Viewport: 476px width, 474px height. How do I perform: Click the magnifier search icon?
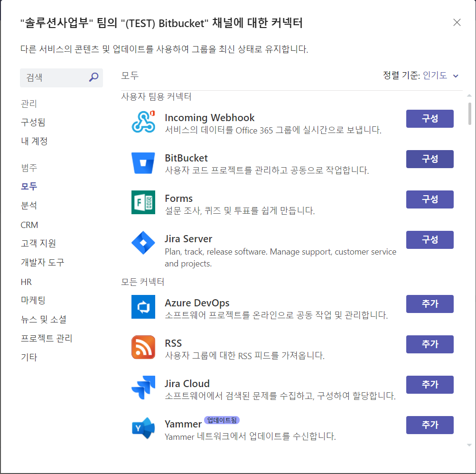[x=93, y=77]
